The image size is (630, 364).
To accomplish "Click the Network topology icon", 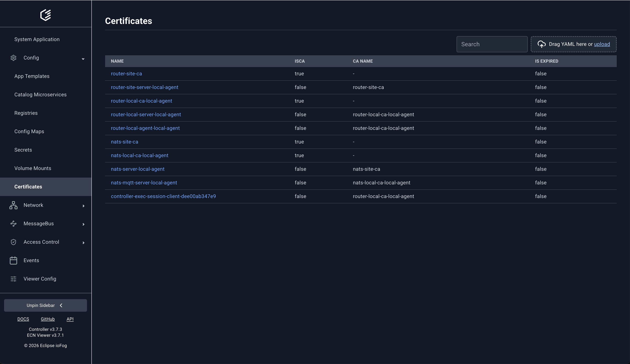I will (x=13, y=205).
